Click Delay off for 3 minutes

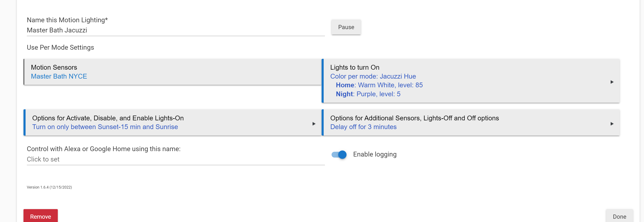tap(363, 127)
